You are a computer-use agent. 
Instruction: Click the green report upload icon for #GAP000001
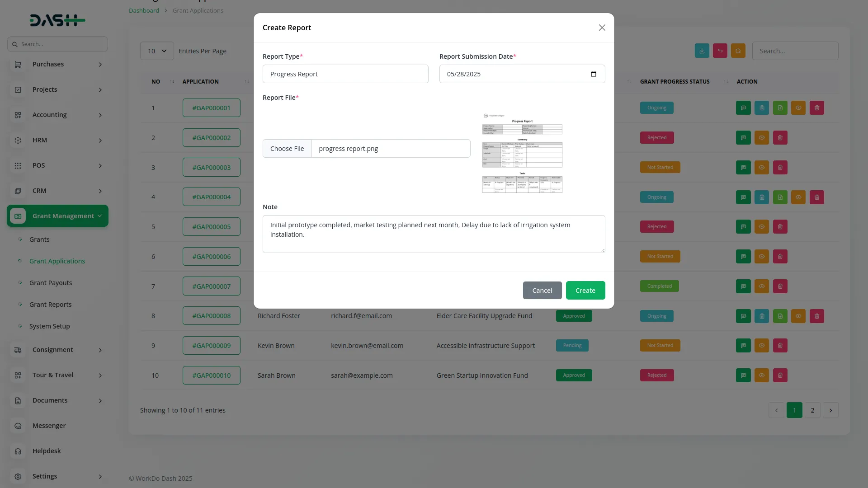tap(780, 108)
